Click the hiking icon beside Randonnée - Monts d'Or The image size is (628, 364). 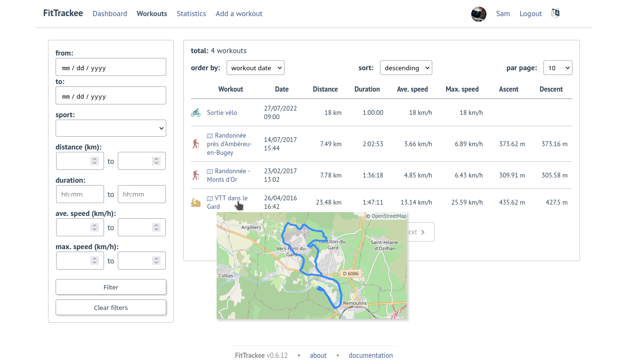point(196,175)
